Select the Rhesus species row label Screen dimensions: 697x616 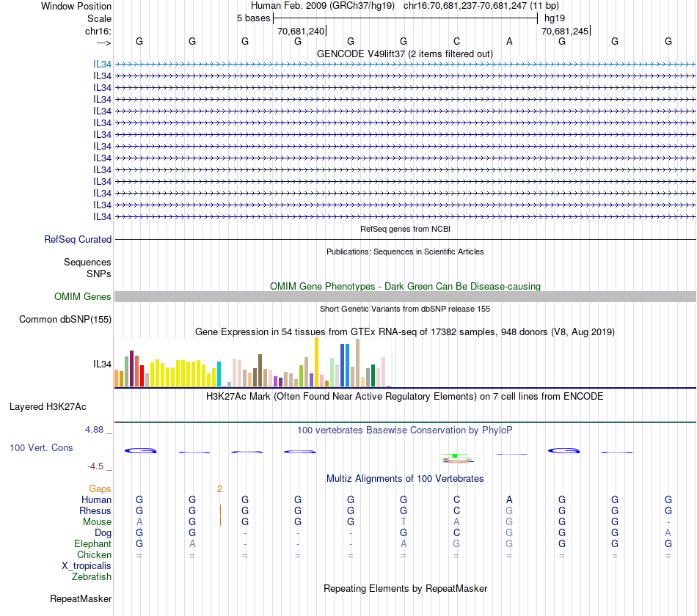(95, 510)
